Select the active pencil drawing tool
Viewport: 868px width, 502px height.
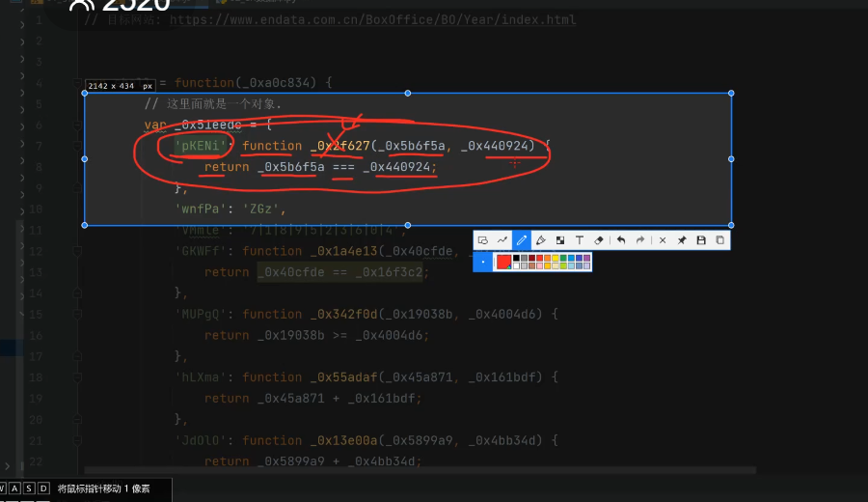pyautogui.click(x=522, y=240)
